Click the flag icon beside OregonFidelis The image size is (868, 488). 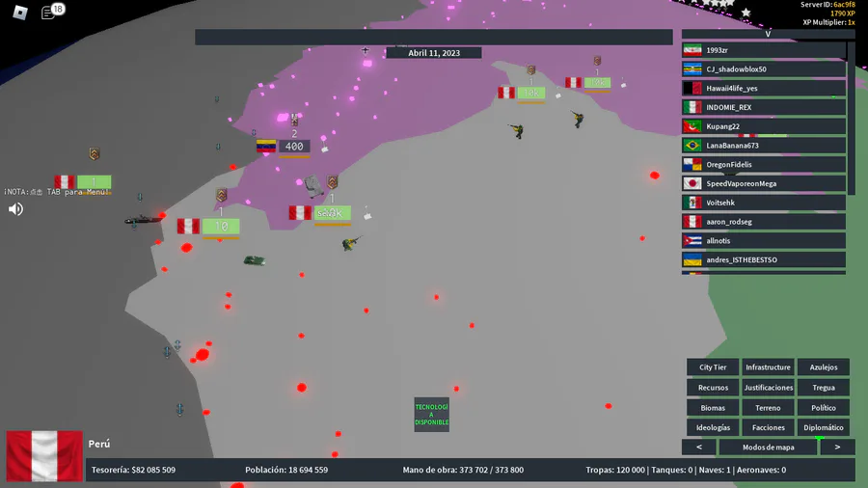tap(692, 164)
